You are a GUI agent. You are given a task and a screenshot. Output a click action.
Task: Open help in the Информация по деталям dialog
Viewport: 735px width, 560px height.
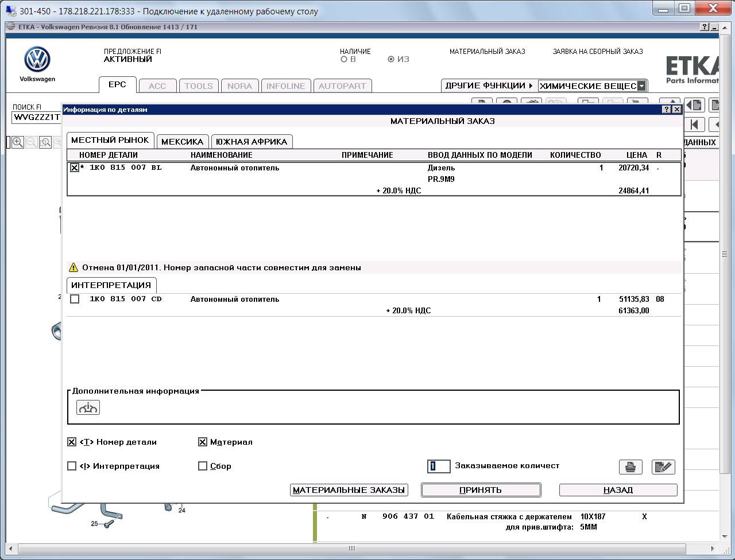[x=667, y=109]
